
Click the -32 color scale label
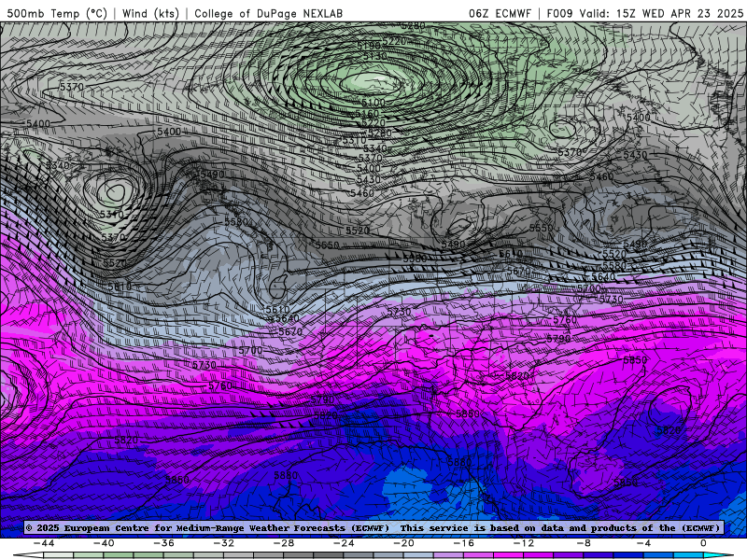pos(224,543)
